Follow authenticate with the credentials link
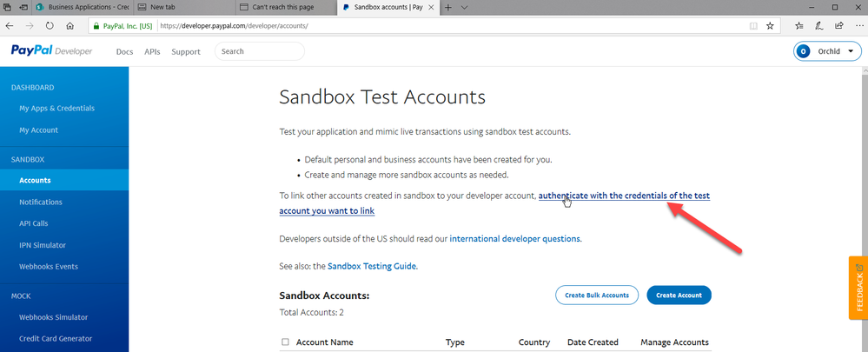This screenshot has width=868, height=352. [x=624, y=196]
